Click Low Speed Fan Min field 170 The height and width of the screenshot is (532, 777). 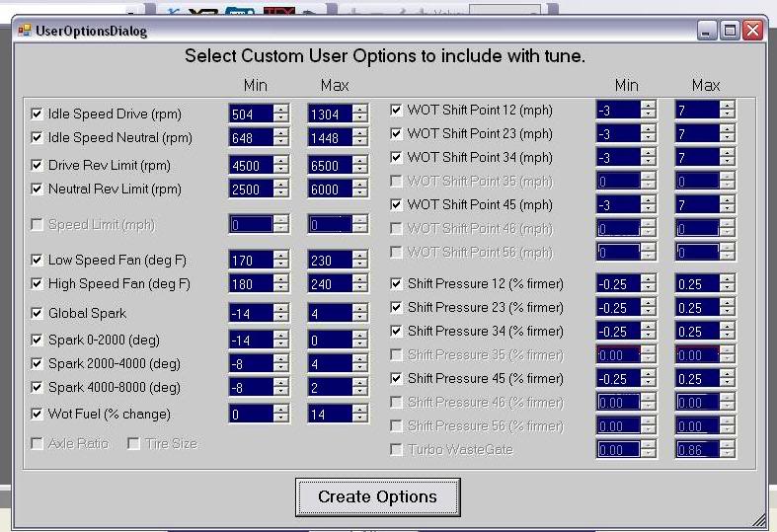point(251,260)
